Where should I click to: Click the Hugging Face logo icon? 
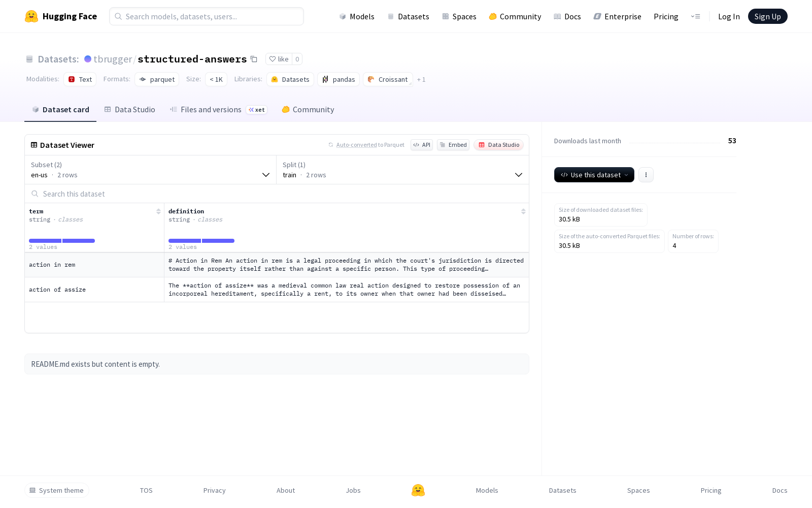31,16
